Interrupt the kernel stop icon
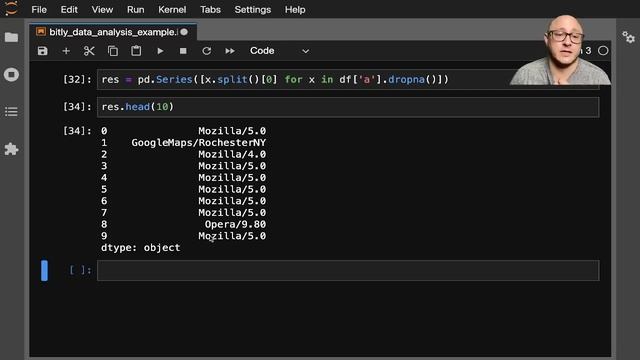 coord(183,51)
